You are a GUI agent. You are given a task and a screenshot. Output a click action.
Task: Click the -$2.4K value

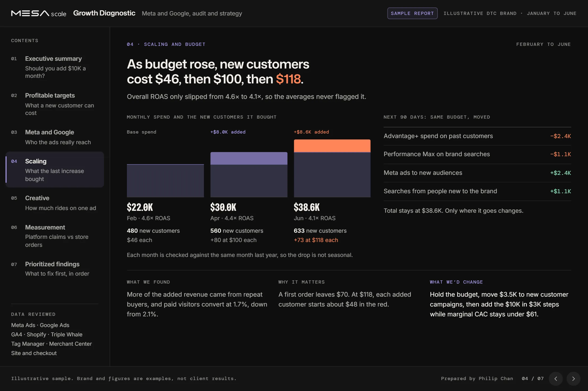(x=561, y=136)
